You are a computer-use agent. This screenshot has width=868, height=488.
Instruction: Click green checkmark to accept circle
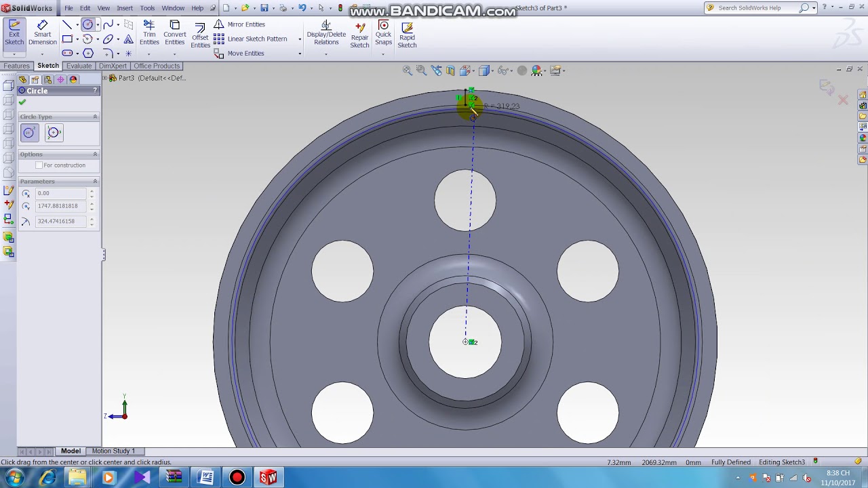[x=22, y=102]
